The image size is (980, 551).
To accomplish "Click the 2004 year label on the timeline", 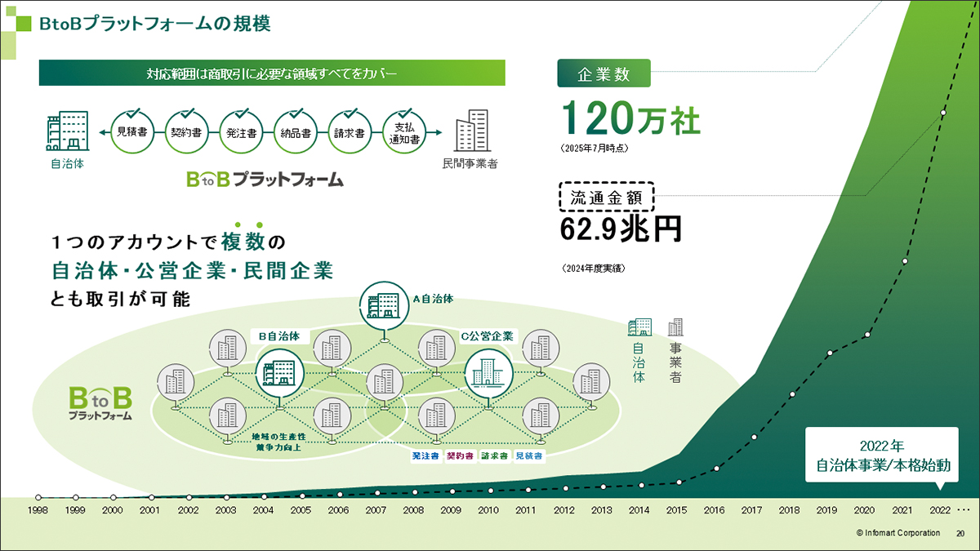I will tap(263, 510).
